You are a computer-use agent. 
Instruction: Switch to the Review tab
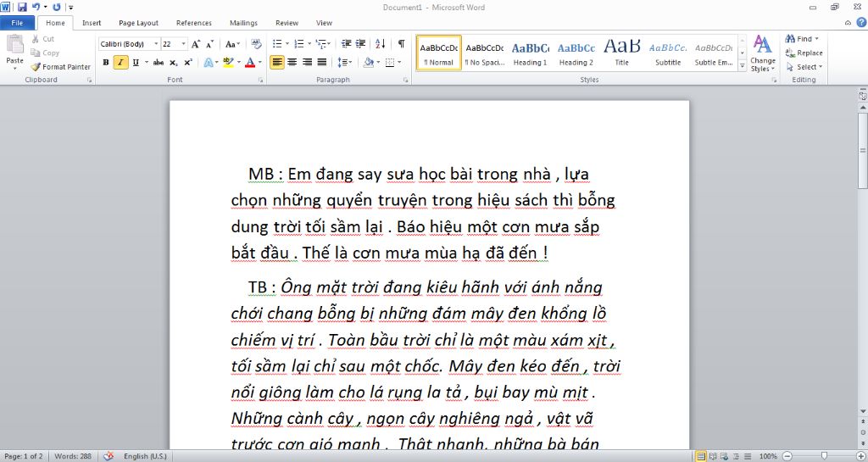(287, 23)
